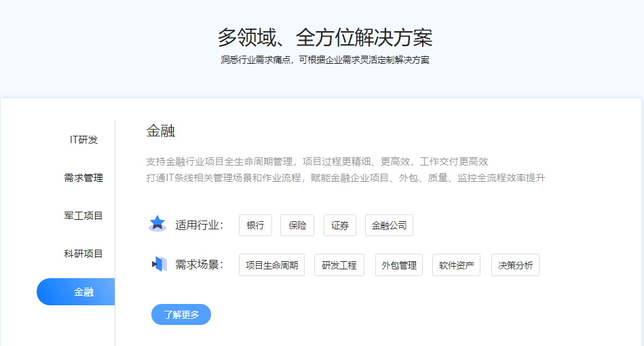Click the 研发工程 scenario tag
Screen dimensions: 644x346
pos(339,265)
